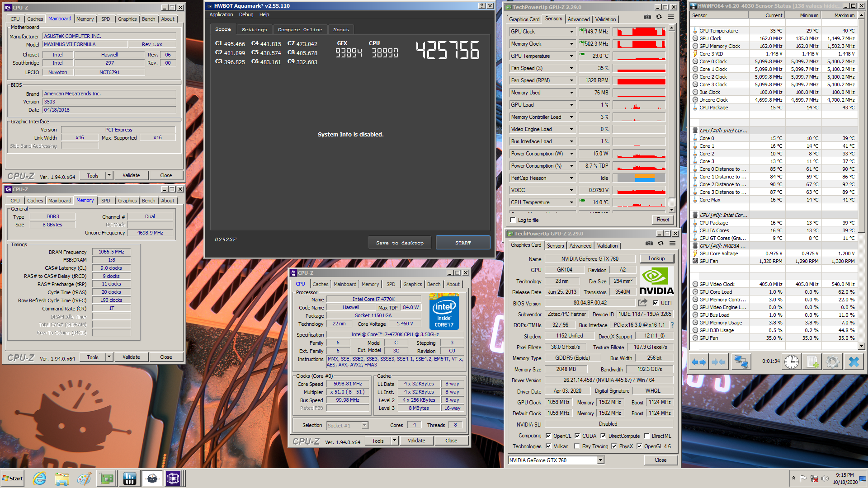868x488 pixels.
Task: Click the refresh icon in GPU-Z Graphics Card window
Action: click(x=660, y=243)
